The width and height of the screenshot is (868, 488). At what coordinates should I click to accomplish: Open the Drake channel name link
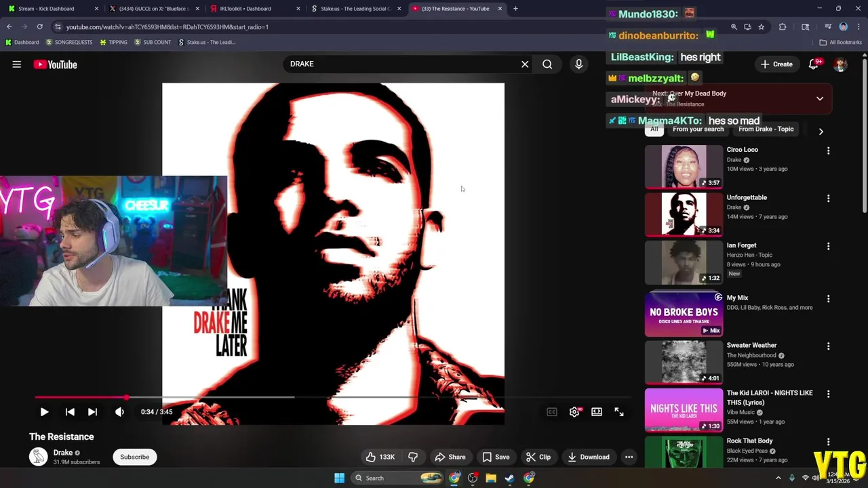tap(63, 452)
